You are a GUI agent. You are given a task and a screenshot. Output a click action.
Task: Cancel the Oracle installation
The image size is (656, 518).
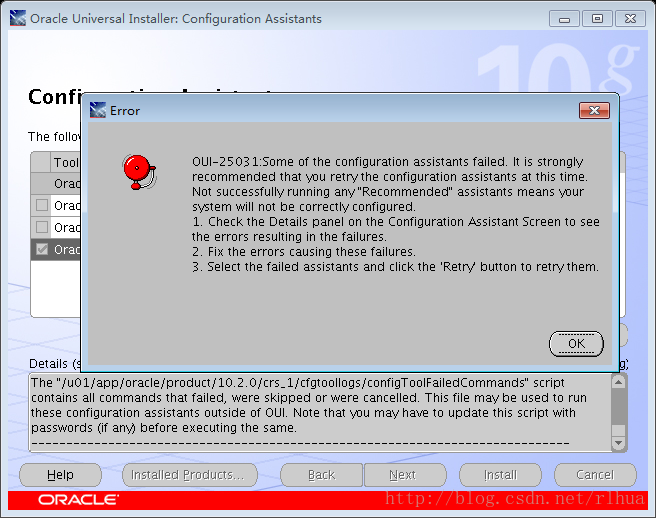click(x=595, y=475)
